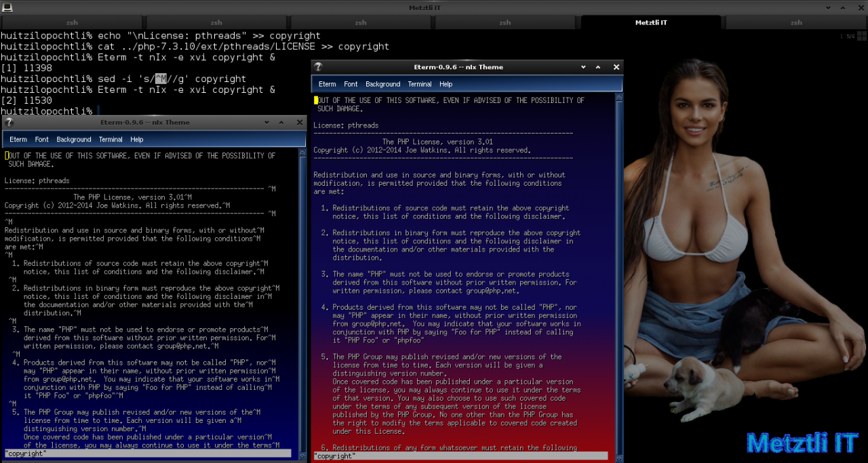Switch to the zsh tab right of Metzlti IT
The height and width of the screenshot is (463, 868).
point(795,22)
